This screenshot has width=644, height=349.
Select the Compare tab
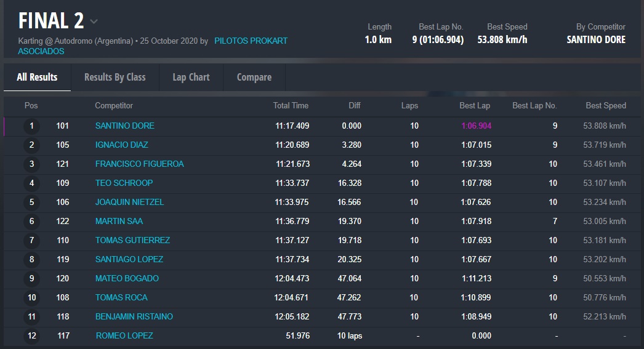click(x=254, y=77)
